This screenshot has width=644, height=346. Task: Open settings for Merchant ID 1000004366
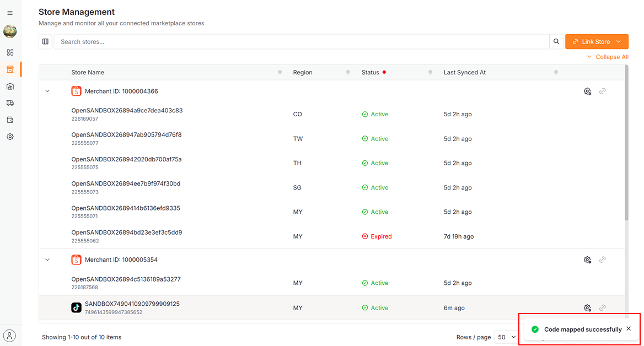(587, 91)
